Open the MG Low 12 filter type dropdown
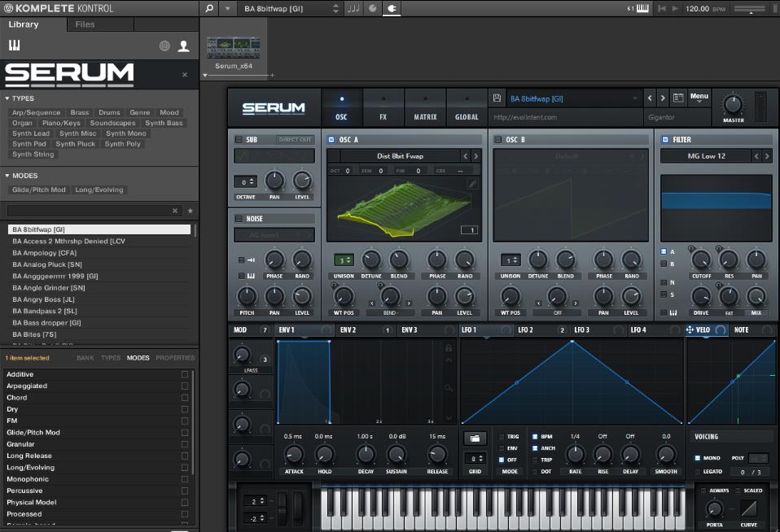 (x=705, y=156)
